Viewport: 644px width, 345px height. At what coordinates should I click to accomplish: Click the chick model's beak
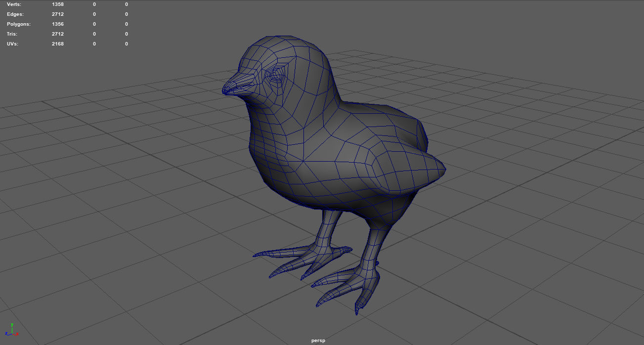(238, 84)
